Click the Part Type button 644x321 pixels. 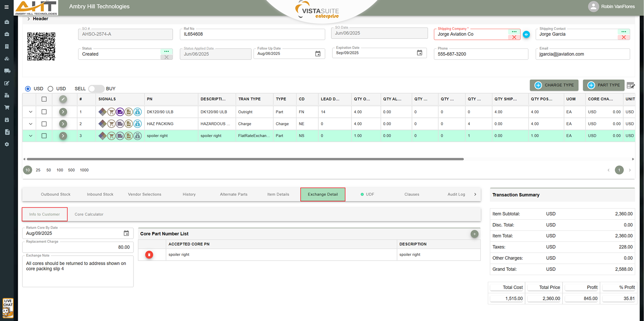click(603, 85)
